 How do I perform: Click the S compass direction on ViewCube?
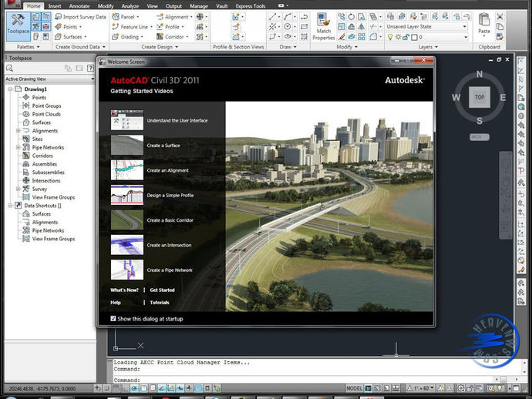click(480, 121)
